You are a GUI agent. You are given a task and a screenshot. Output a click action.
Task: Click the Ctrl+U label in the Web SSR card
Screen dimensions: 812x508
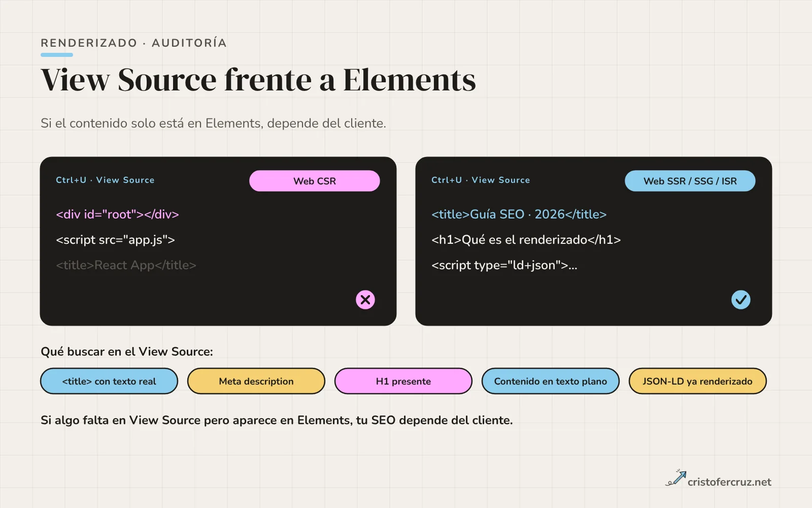[481, 180]
